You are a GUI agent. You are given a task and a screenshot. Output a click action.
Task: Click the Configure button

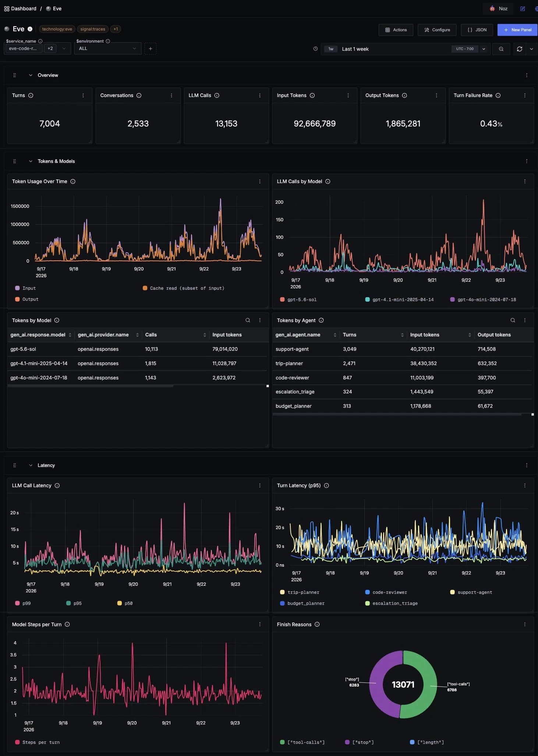point(437,30)
